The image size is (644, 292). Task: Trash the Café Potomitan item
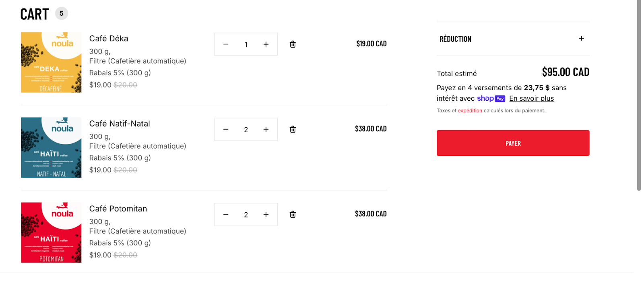pos(293,214)
